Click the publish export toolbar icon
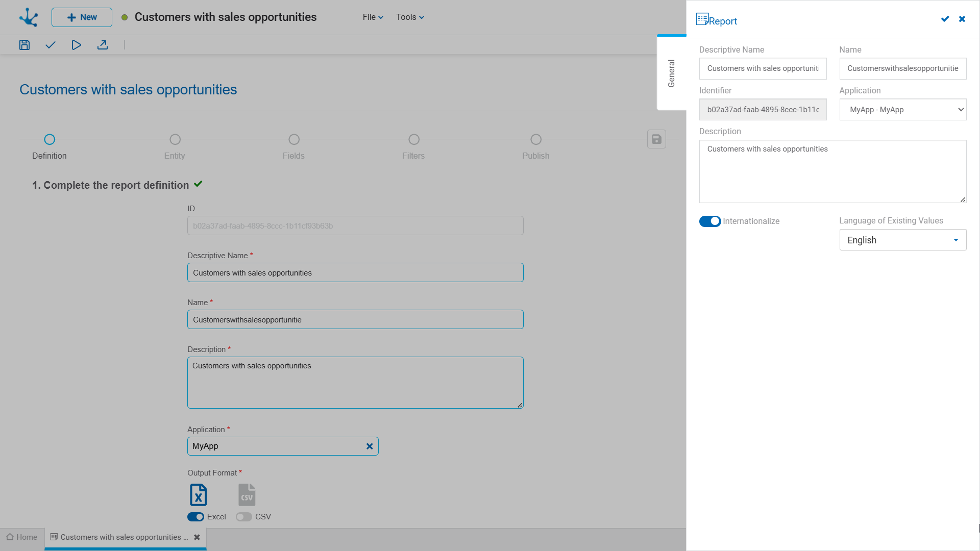This screenshot has width=980, height=551. pos(103,45)
